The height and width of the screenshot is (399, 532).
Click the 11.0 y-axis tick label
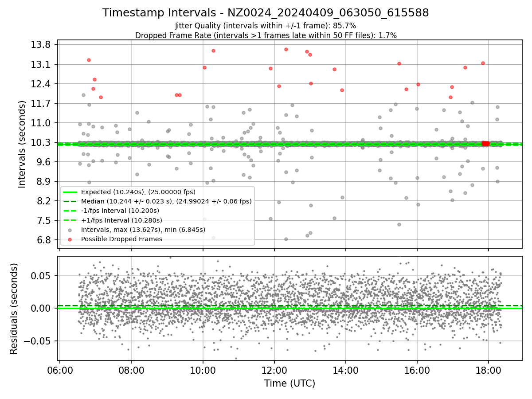click(42, 123)
